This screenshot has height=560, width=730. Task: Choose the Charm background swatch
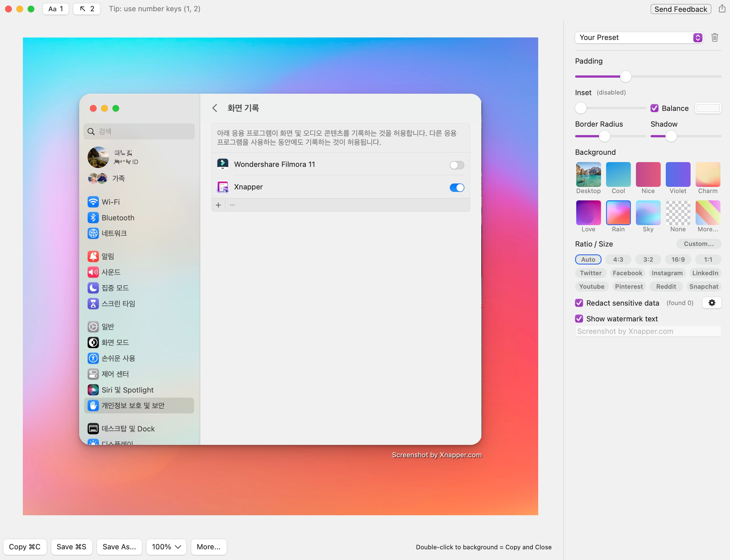(x=708, y=174)
